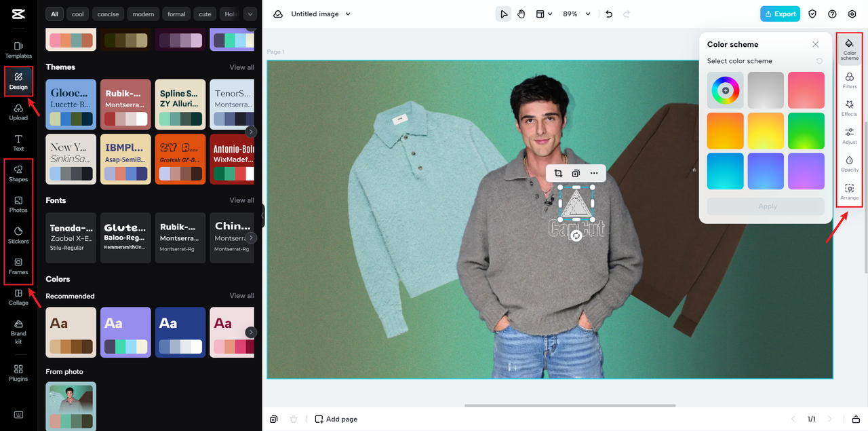
Task: Apply the Glooc Lucette theme card
Action: (x=71, y=103)
